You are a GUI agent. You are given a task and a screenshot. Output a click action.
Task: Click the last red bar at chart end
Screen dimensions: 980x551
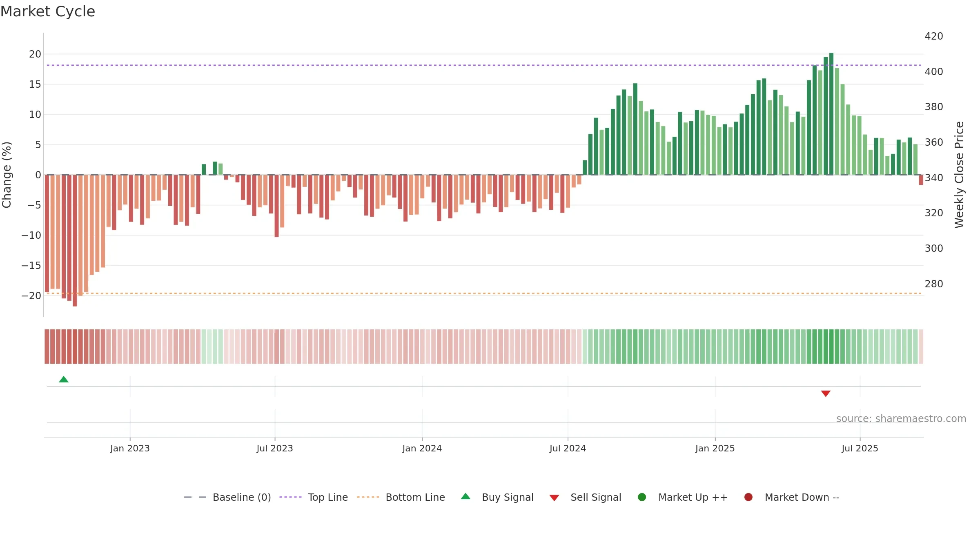click(x=921, y=180)
